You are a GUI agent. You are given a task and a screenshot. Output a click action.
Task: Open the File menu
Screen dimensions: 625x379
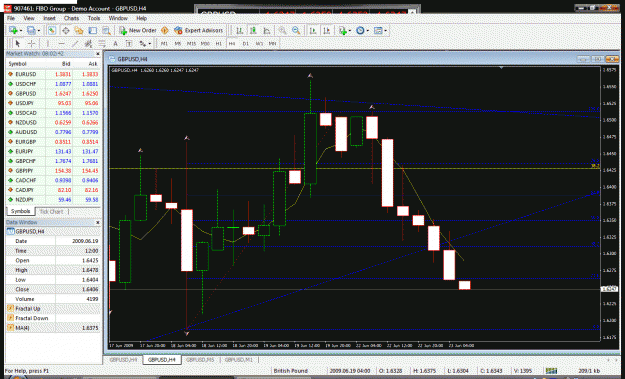point(11,18)
